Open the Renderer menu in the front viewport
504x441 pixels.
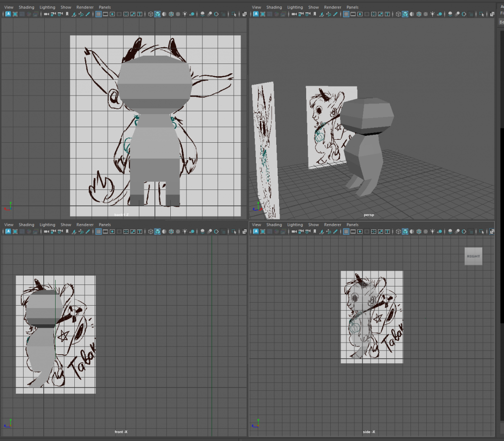[x=85, y=224]
